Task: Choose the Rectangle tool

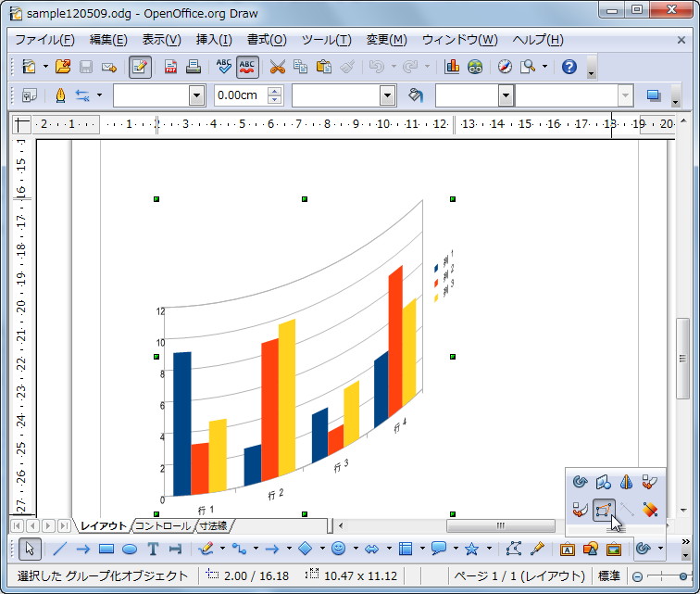Action: click(x=106, y=549)
